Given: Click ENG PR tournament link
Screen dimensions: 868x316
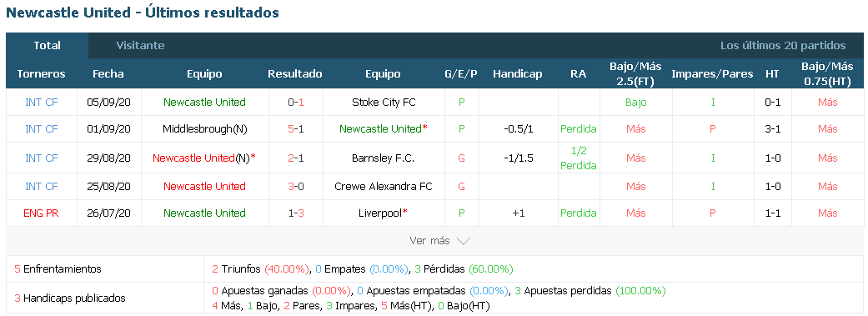Looking at the screenshot, I should 41,213.
